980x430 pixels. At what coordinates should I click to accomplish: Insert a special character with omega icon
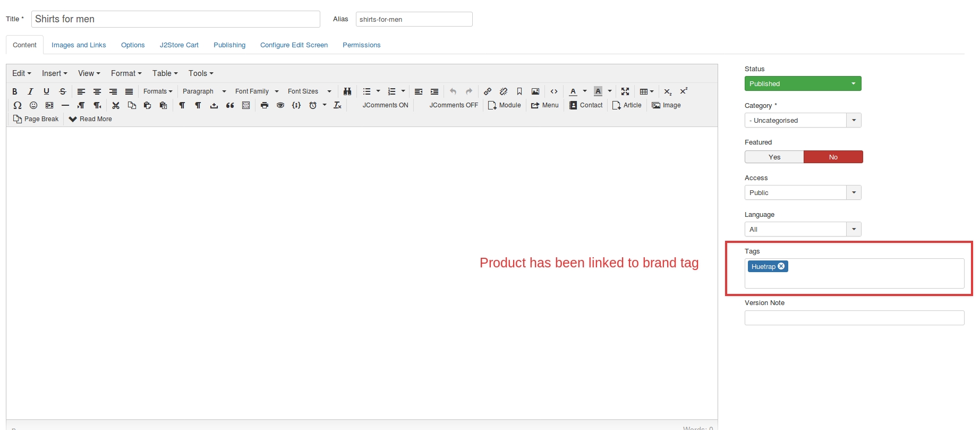tap(18, 105)
